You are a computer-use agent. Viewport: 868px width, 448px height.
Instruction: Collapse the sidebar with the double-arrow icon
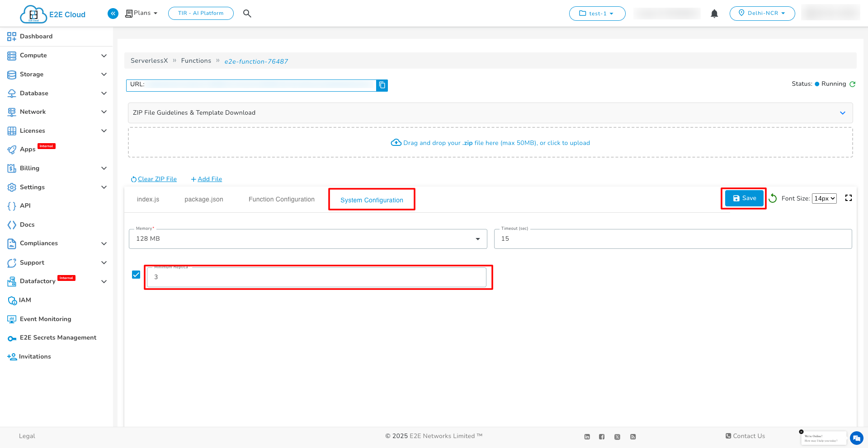113,14
